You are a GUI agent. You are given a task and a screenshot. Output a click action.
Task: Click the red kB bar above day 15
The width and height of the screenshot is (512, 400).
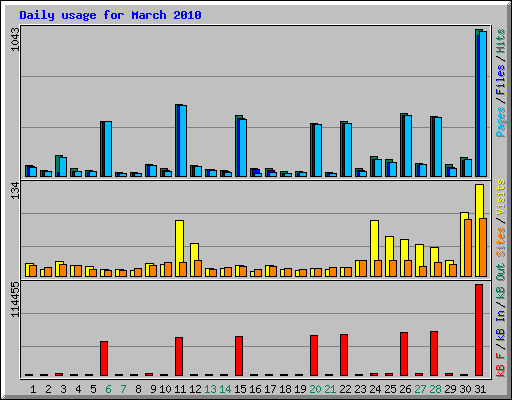239,356
